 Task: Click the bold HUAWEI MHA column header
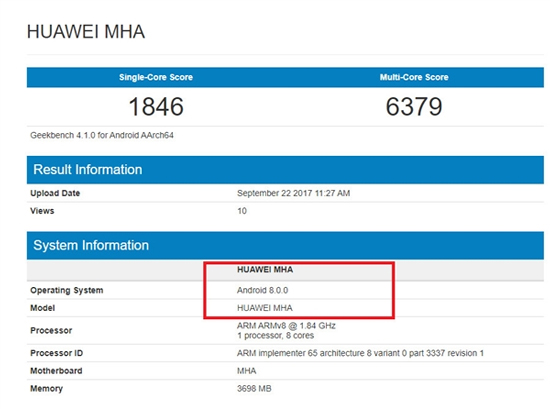coord(265,269)
